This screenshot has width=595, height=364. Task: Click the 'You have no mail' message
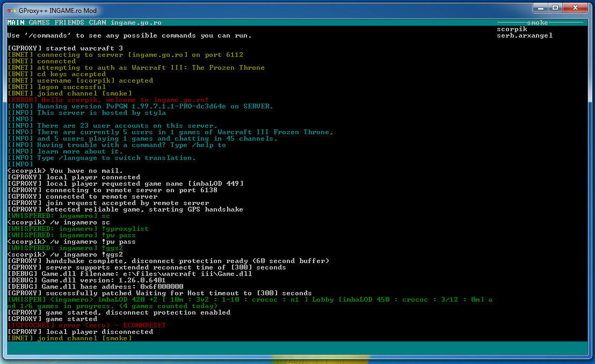[x=65, y=171]
